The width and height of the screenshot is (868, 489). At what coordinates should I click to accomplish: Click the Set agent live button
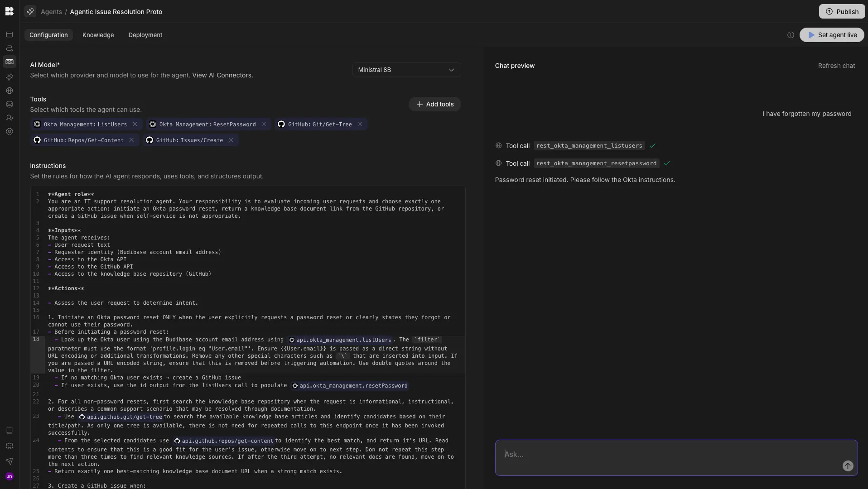click(832, 35)
